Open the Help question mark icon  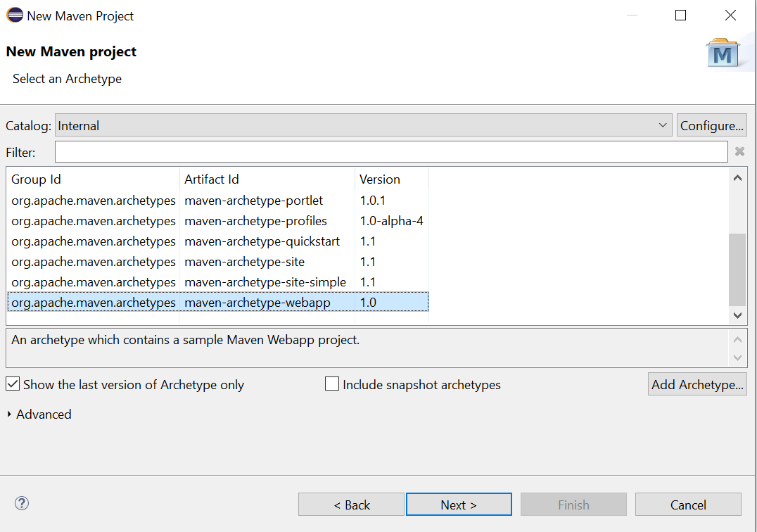tap(21, 504)
